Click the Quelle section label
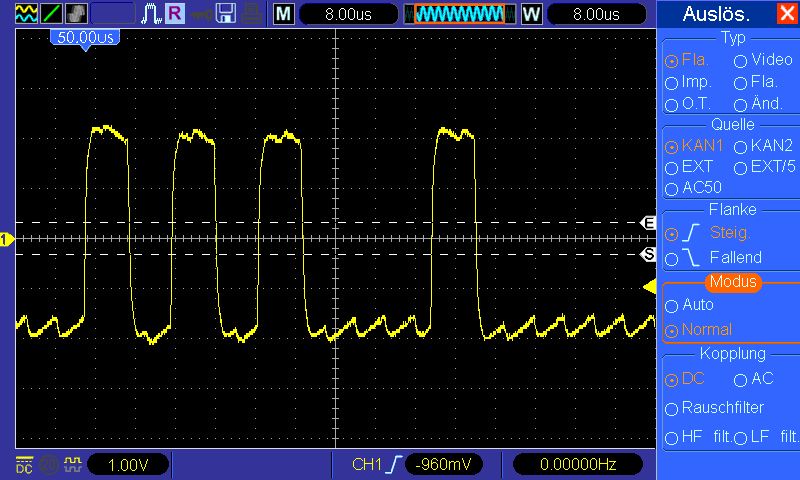Viewport: 800px width, 480px height. pos(733,125)
